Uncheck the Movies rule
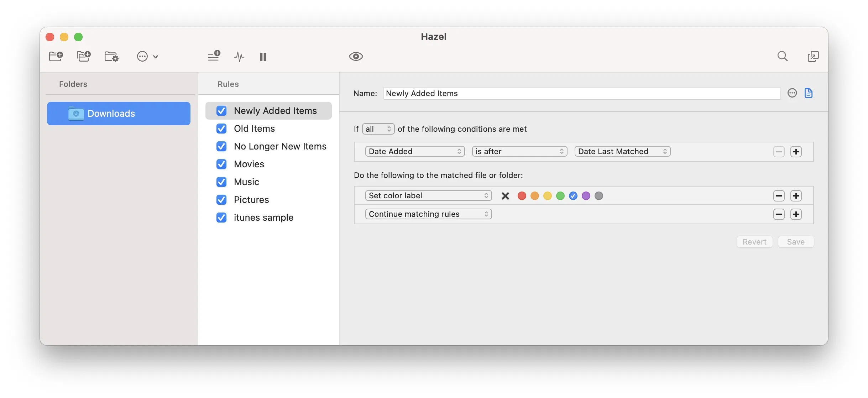This screenshot has height=398, width=868. [221, 164]
